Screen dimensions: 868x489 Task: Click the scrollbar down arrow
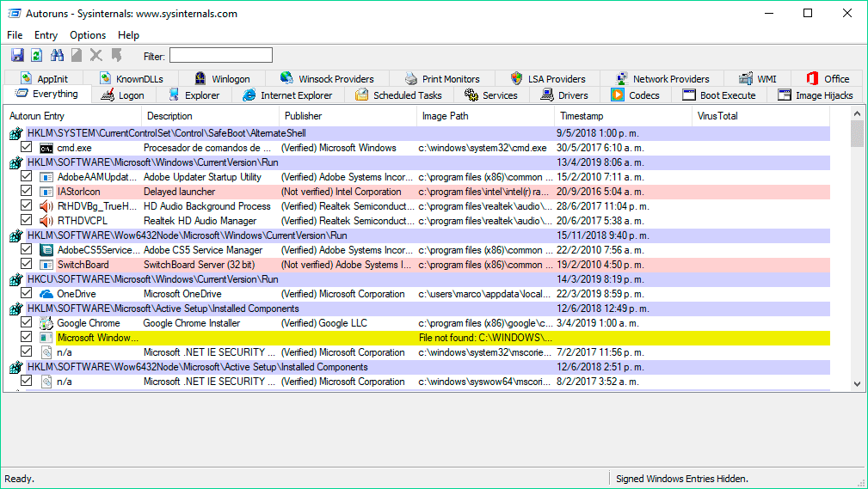(857, 384)
